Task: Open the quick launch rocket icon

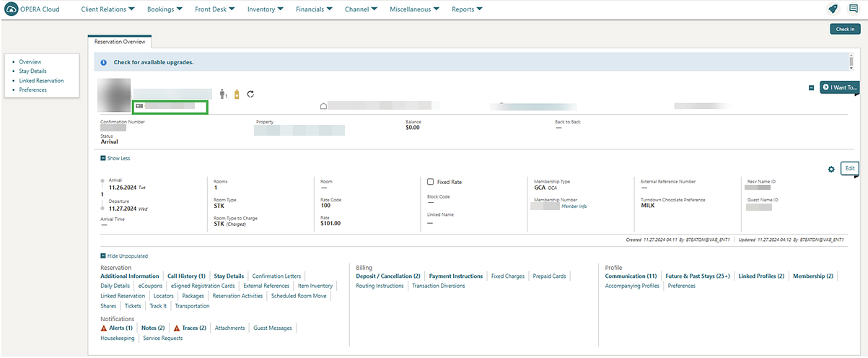Action: click(833, 9)
